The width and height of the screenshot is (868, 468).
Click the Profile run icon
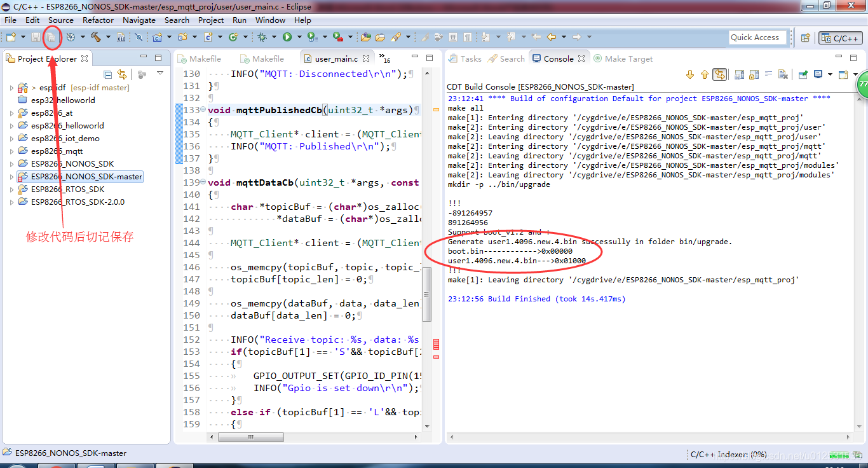[312, 38]
